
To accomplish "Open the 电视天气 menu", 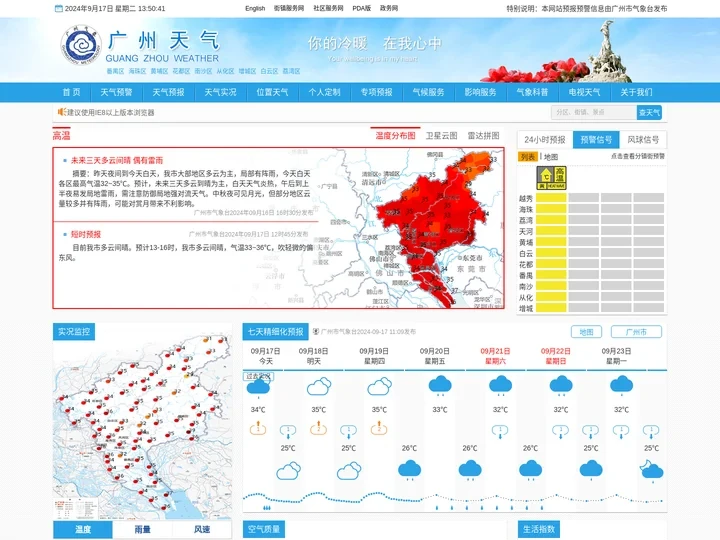I will point(584,92).
